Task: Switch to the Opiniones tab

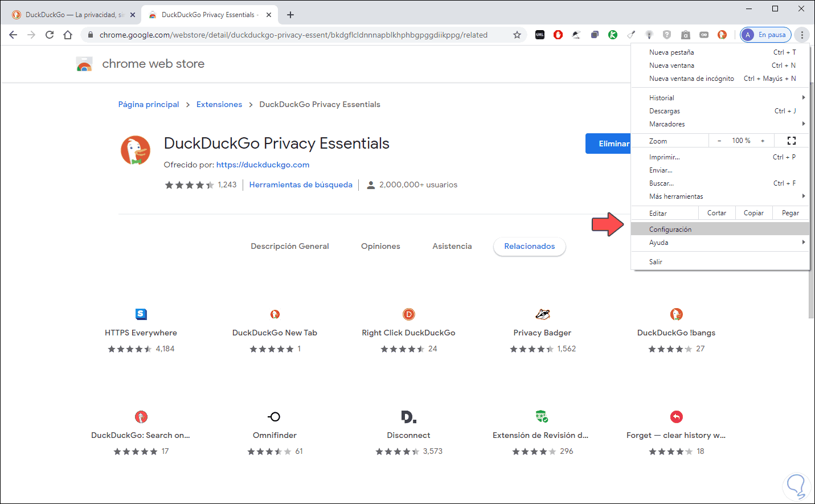Action: pos(380,247)
